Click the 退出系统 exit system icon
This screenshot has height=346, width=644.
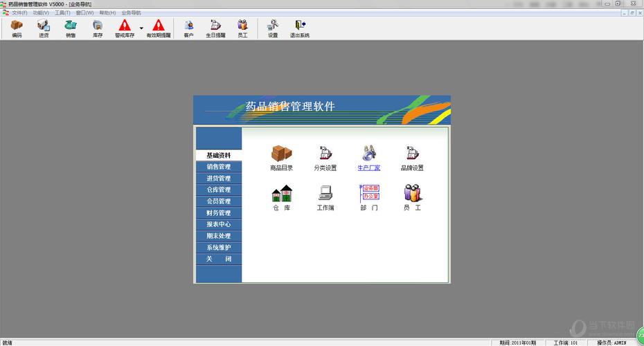pos(300,29)
